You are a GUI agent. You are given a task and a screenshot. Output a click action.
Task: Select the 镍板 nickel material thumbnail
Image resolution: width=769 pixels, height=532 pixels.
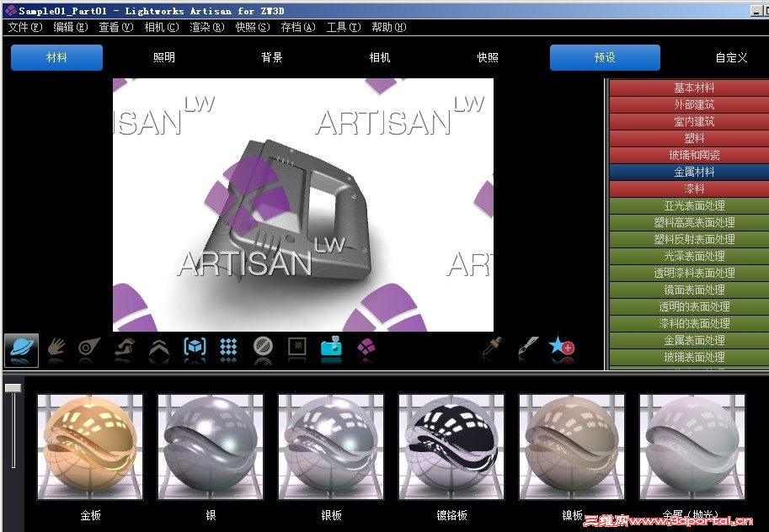(x=572, y=447)
